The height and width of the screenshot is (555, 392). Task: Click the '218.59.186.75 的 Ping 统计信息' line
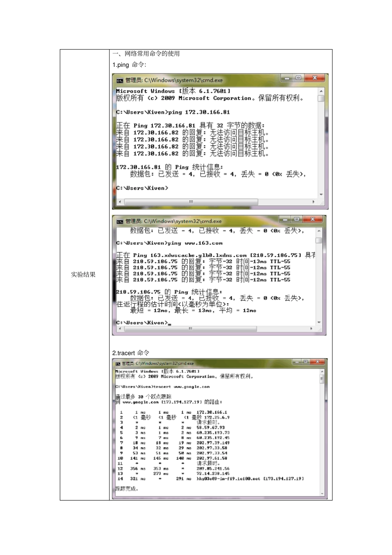pyautogui.click(x=169, y=292)
